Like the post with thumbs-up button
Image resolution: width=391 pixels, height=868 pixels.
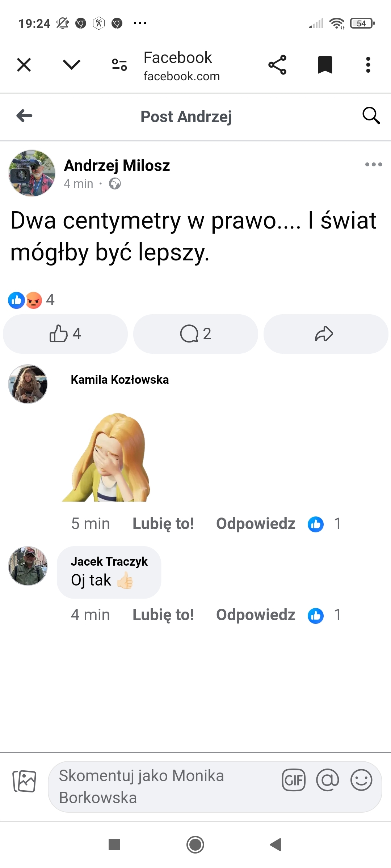coord(65,334)
